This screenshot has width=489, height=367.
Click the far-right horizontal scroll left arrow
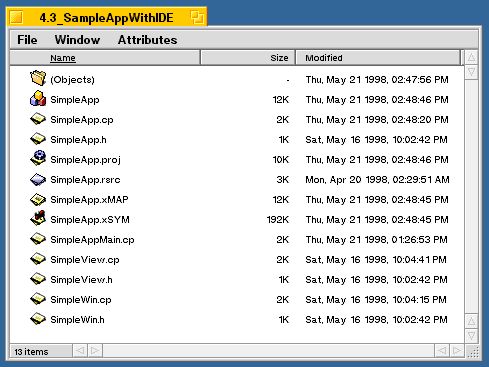[442, 351]
